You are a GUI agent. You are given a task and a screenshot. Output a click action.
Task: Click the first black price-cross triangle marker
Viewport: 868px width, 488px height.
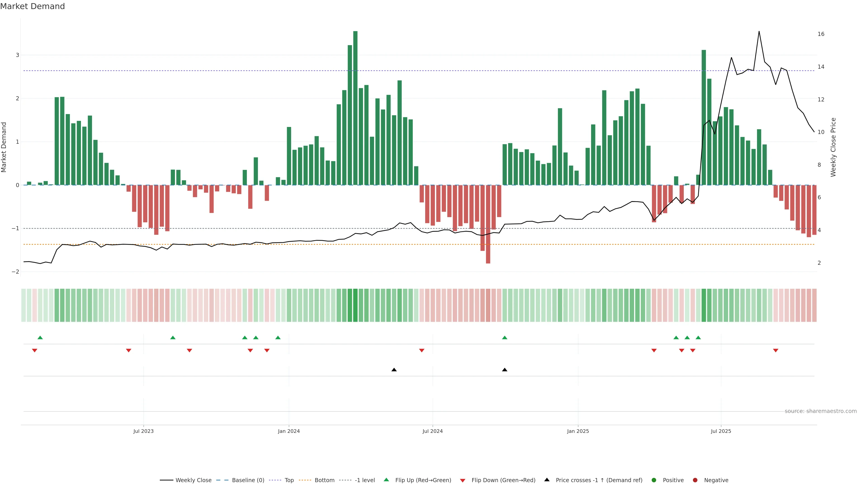click(x=394, y=370)
